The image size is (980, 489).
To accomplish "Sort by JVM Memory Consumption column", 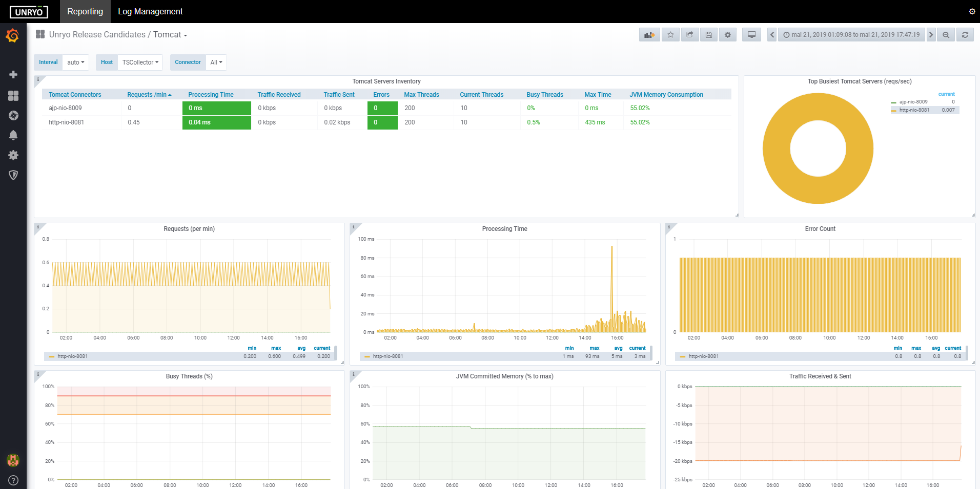I will click(666, 95).
